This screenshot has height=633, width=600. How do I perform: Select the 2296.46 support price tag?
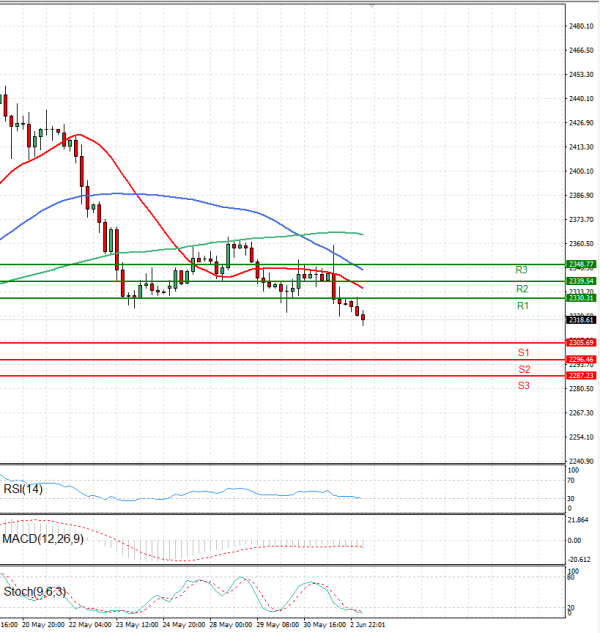point(581,359)
